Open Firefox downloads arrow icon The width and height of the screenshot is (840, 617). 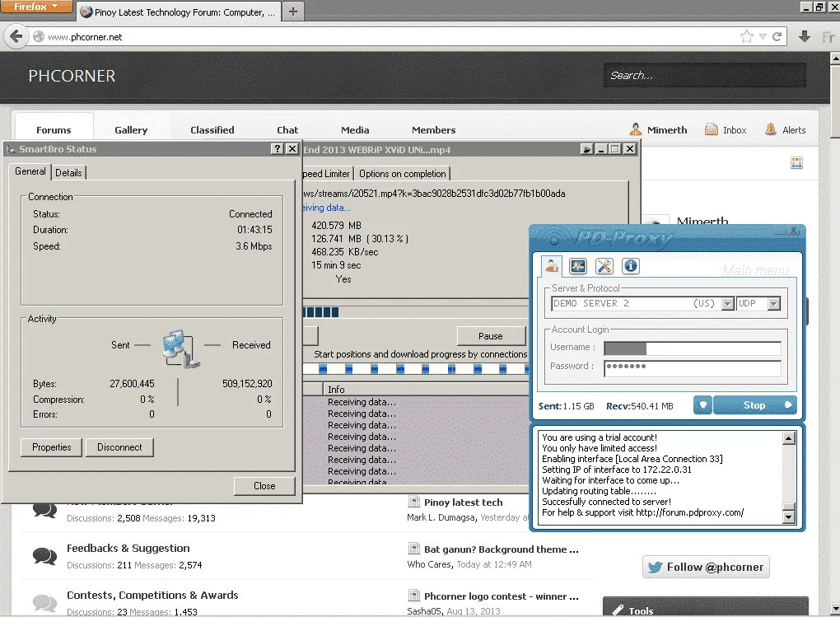click(804, 36)
